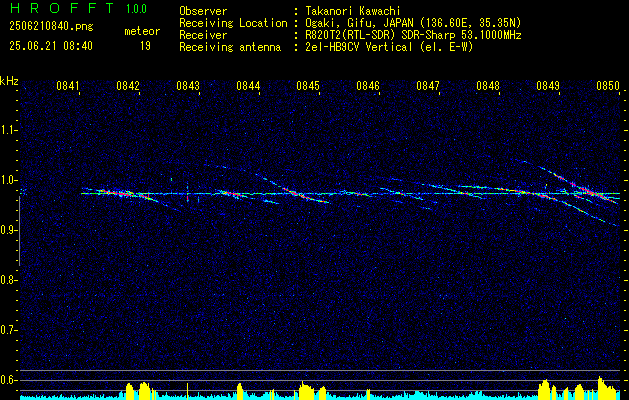Click the 1.0 frequency axis label
This screenshot has height=400, width=629.
pos(8,180)
